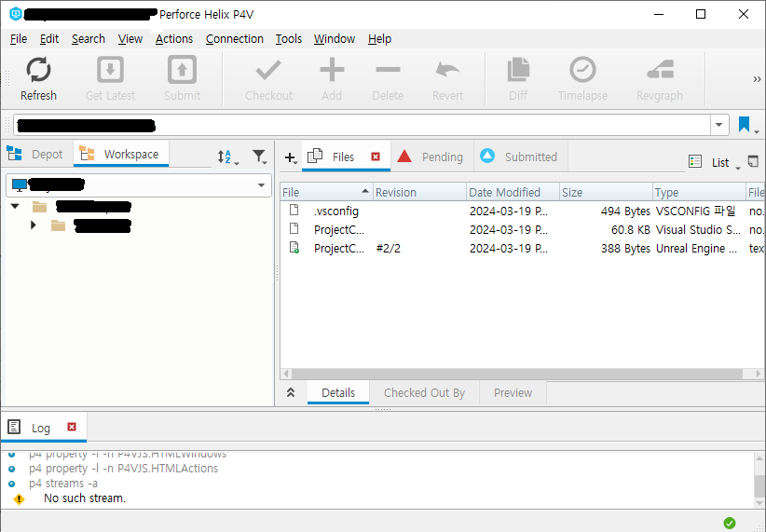Switch to the Checked Out By tab

[x=424, y=393]
